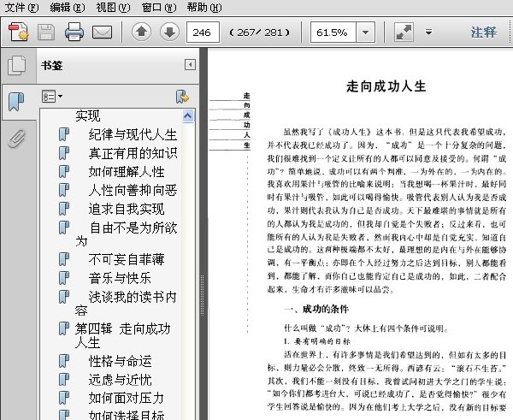Image resolution: width=513 pixels, height=420 pixels.
Task: Open bookmark 实现 at list top
Action: pos(88,115)
